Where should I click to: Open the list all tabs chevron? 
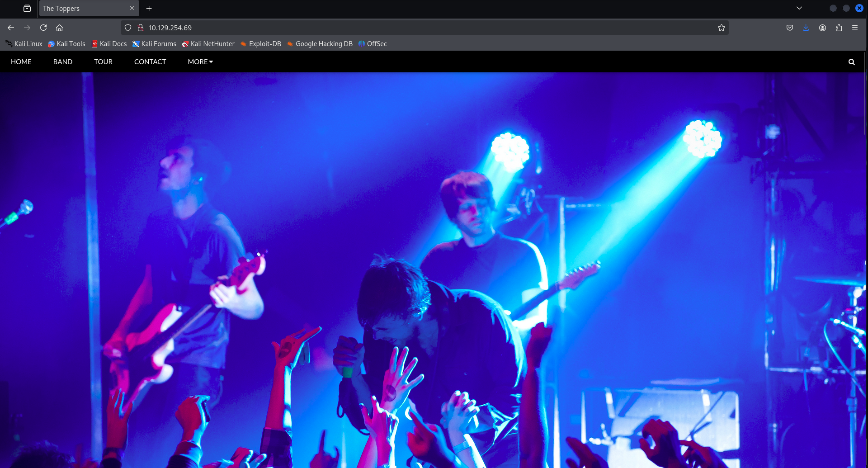tap(799, 8)
